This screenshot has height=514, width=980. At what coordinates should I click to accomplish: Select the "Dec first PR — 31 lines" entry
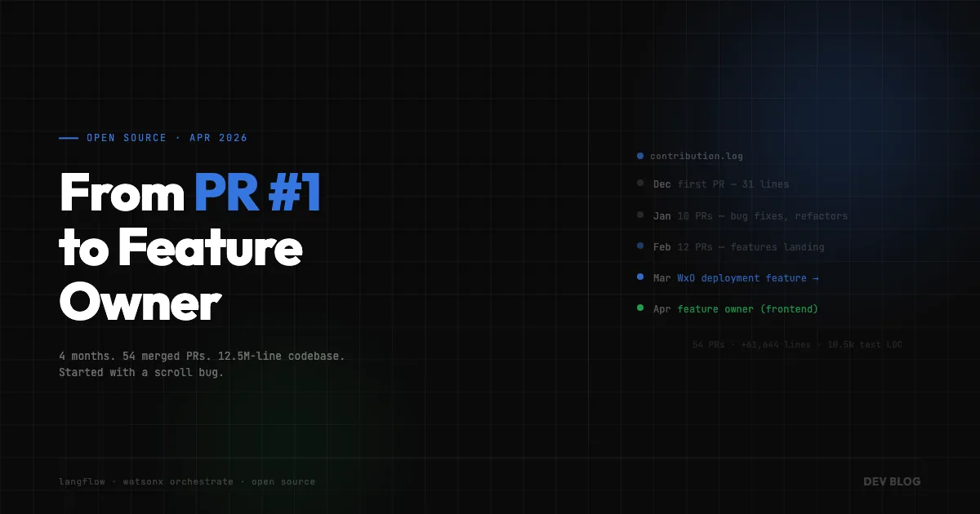[x=713, y=184]
